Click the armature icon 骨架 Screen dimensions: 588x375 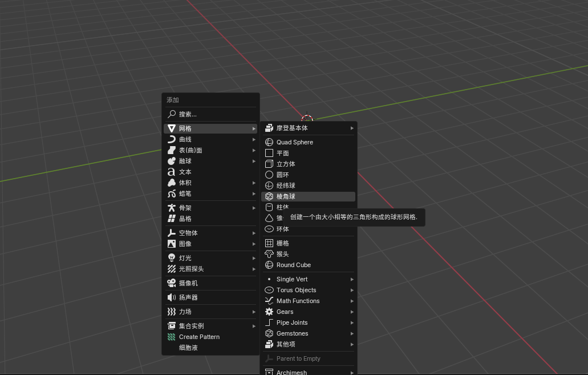(x=171, y=208)
